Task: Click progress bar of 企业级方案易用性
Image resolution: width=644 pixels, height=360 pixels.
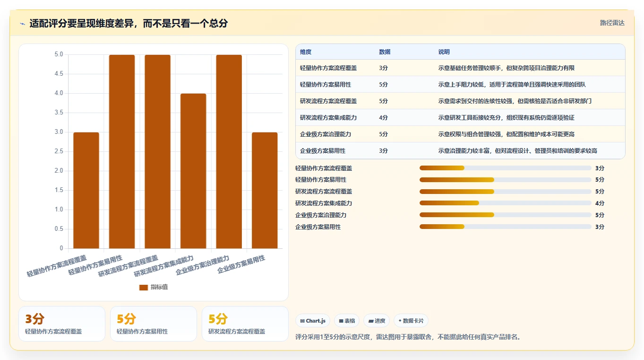Action: pyautogui.click(x=506, y=227)
